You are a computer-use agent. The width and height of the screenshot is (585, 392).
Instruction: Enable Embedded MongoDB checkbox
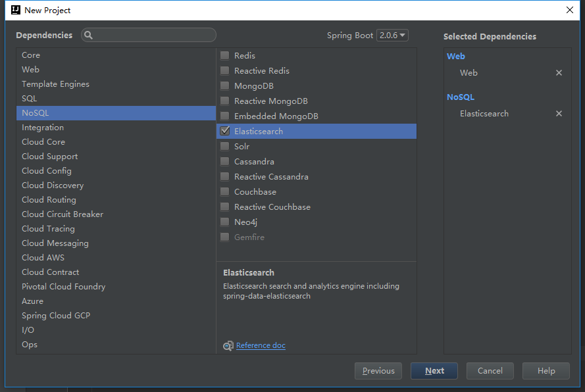224,116
